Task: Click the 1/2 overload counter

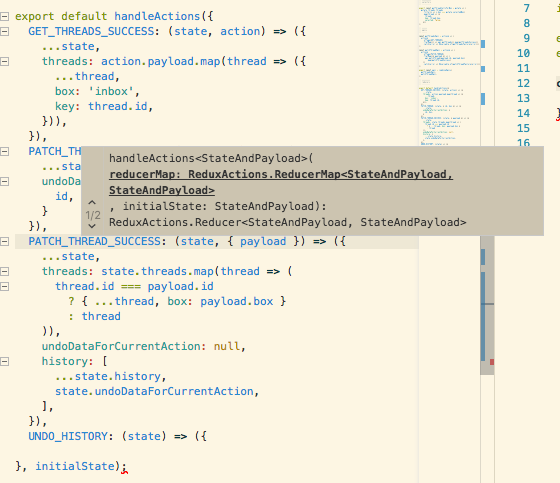Action: [93, 215]
